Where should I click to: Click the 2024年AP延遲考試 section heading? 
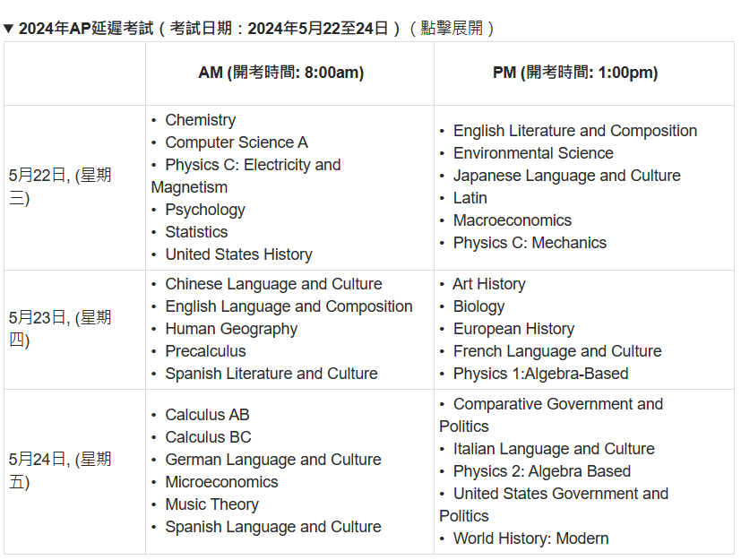[248, 29]
